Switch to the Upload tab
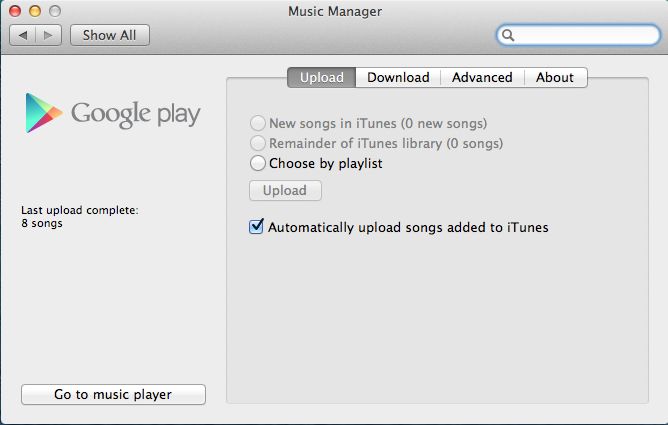 pos(322,78)
